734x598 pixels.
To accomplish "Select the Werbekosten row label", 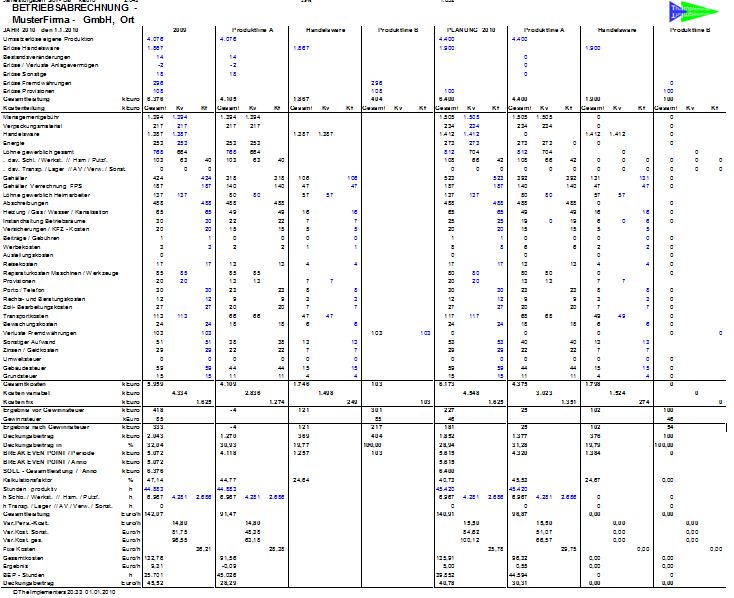I will point(19,246).
